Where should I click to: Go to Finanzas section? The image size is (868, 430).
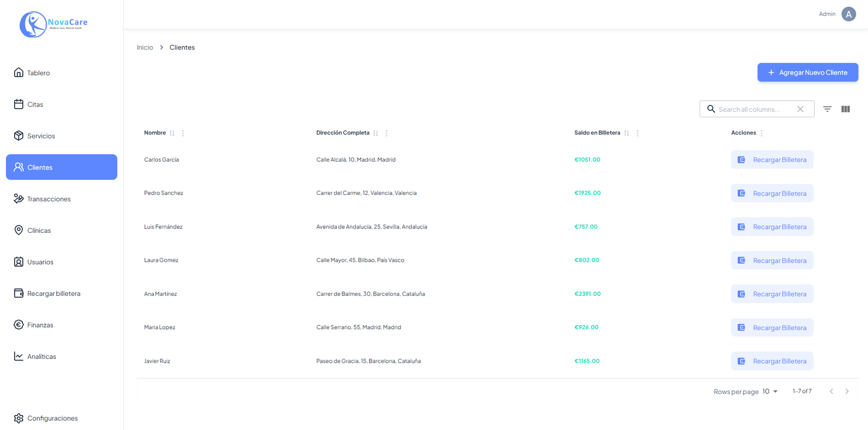point(40,325)
